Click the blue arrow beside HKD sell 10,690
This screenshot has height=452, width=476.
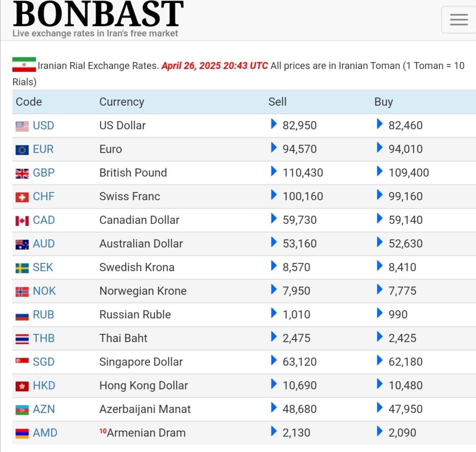(x=274, y=384)
